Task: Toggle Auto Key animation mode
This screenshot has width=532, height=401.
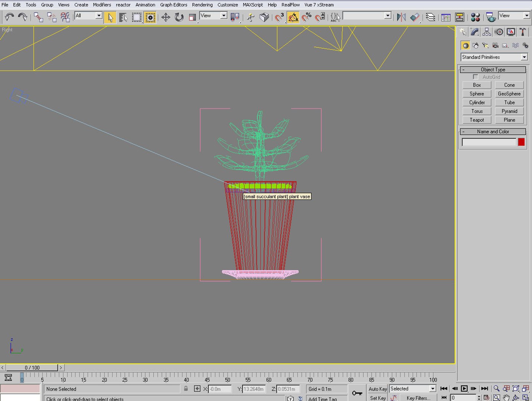Action: point(377,389)
